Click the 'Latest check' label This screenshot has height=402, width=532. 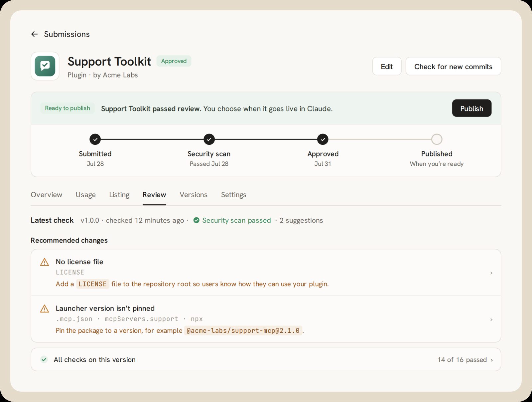(x=52, y=220)
